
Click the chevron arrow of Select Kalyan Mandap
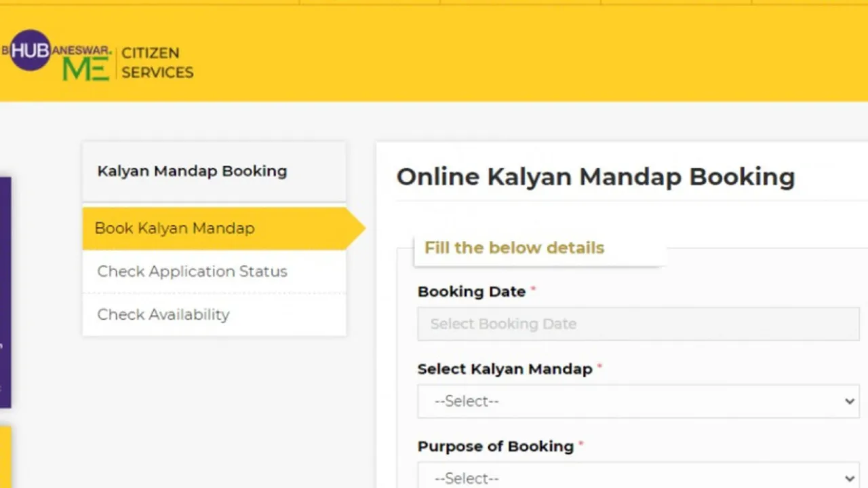(x=850, y=401)
